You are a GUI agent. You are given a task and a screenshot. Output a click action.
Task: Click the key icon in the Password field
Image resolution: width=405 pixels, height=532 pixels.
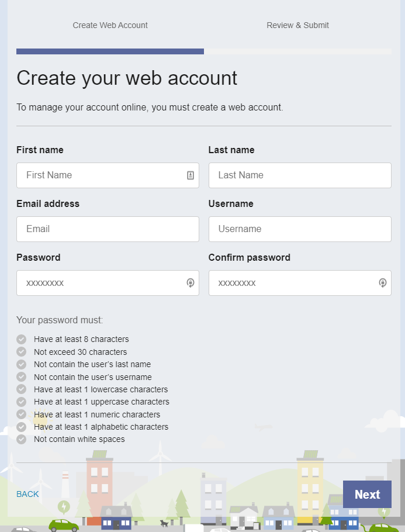click(x=191, y=283)
